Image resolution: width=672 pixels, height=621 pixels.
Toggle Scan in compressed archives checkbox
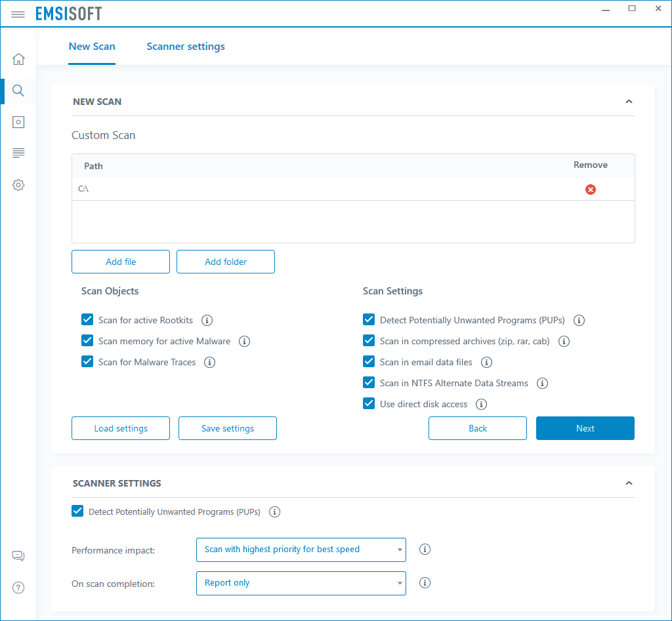[369, 340]
